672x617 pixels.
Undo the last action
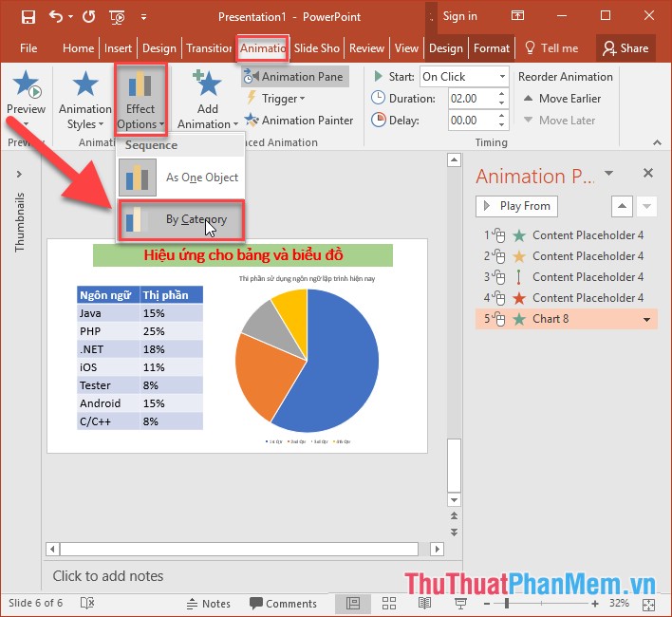coord(56,17)
